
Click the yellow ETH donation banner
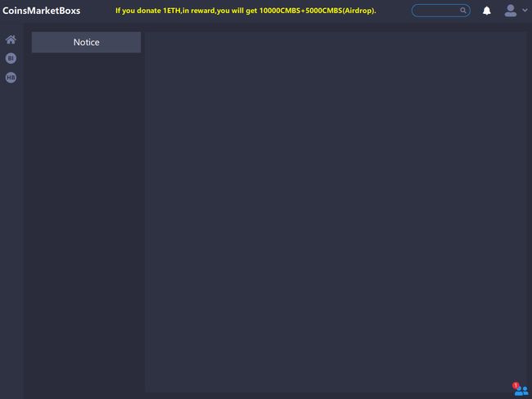pyautogui.click(x=246, y=11)
